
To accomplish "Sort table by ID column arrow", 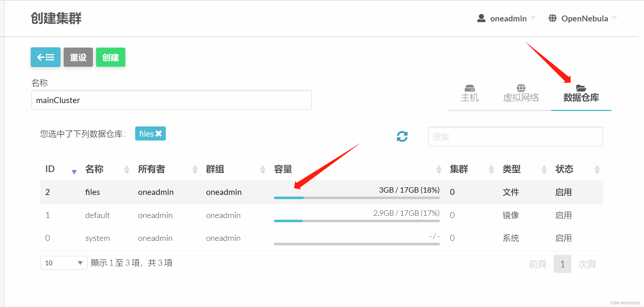I will tap(74, 171).
